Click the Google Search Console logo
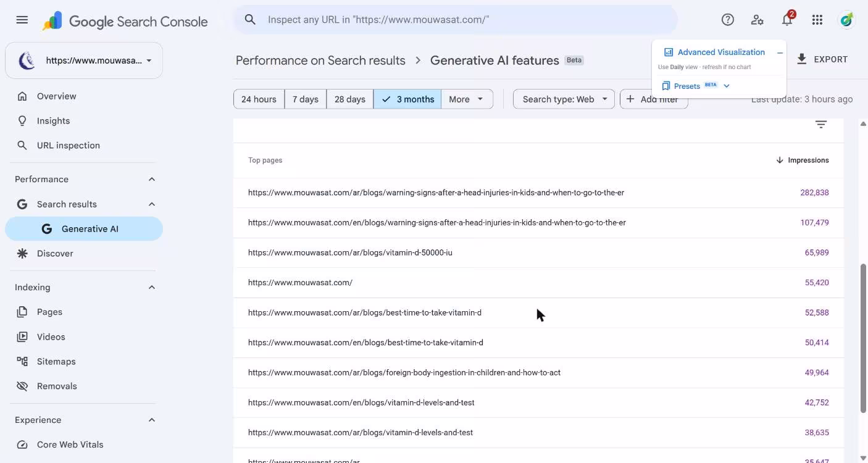This screenshot has height=463, width=868. (x=125, y=22)
